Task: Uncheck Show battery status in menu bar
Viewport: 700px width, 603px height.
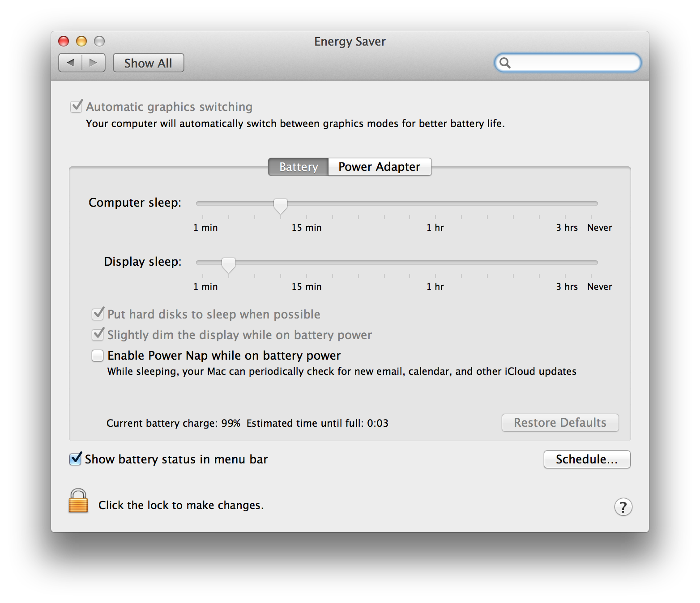Action: 76,459
